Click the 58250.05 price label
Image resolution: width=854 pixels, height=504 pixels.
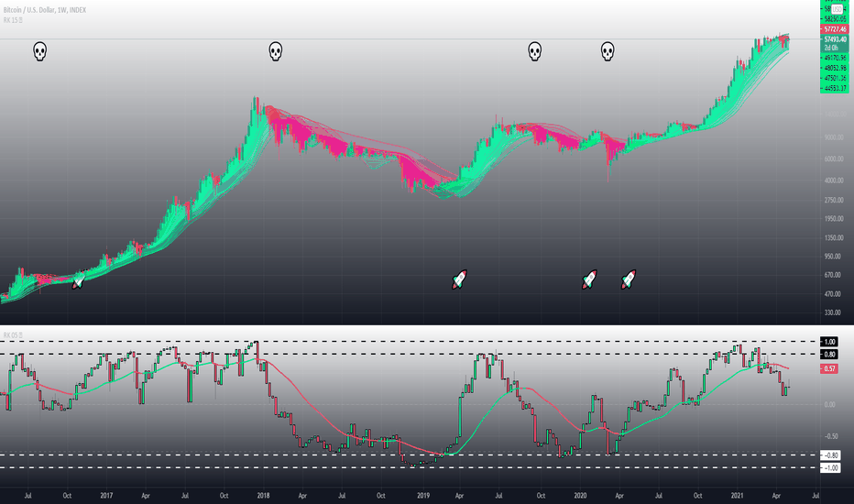click(x=835, y=19)
